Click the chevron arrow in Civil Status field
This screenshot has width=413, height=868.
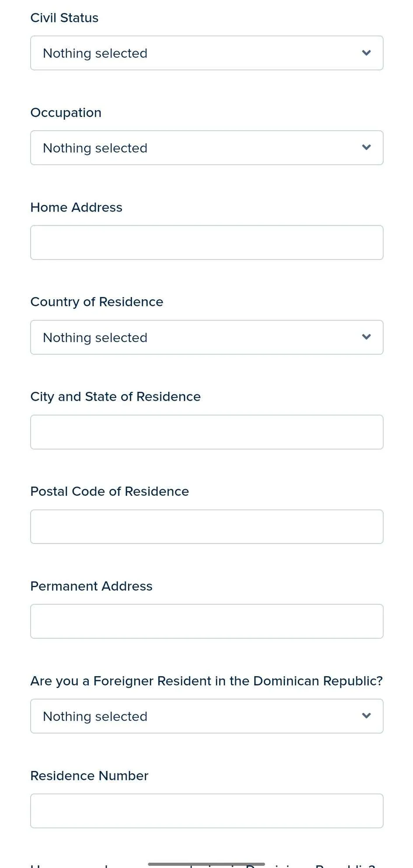[366, 53]
